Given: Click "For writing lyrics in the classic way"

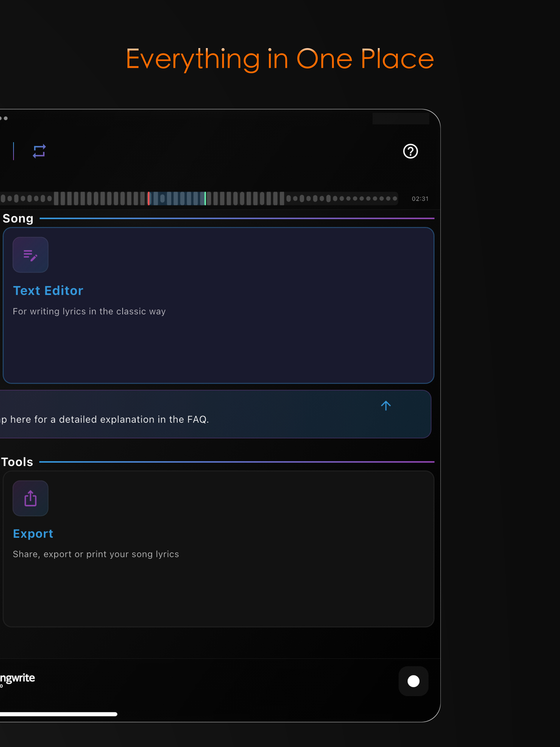Looking at the screenshot, I should click(89, 311).
